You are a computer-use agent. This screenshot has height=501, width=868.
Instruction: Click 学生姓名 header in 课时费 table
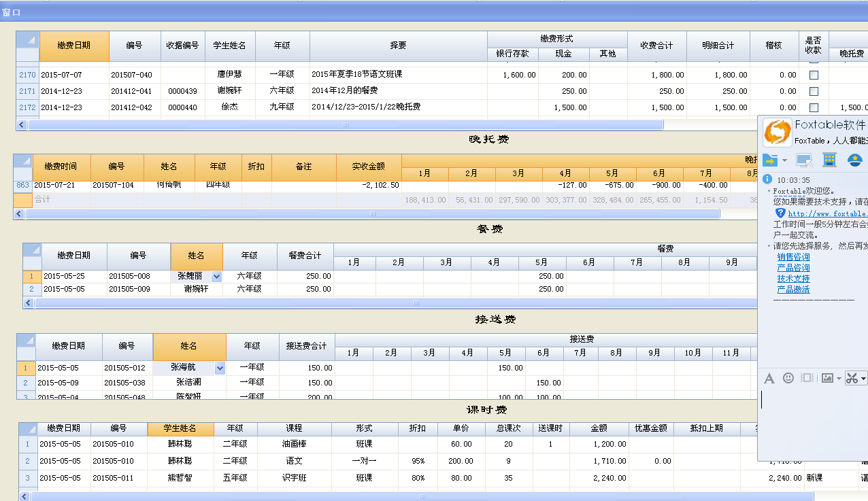pyautogui.click(x=180, y=428)
